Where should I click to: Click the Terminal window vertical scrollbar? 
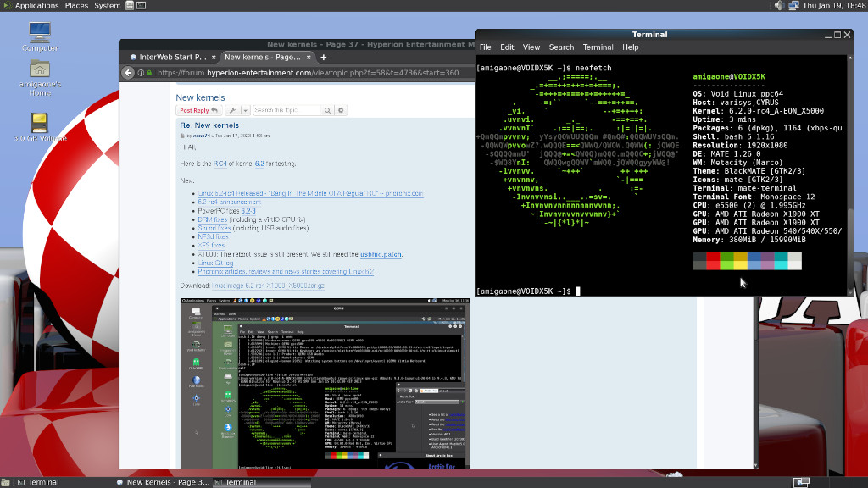(850, 175)
